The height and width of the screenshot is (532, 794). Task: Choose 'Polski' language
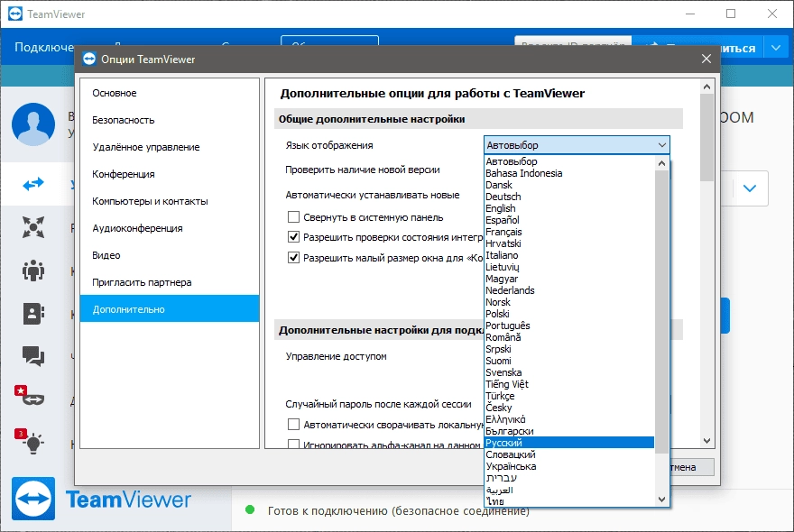(x=569, y=314)
